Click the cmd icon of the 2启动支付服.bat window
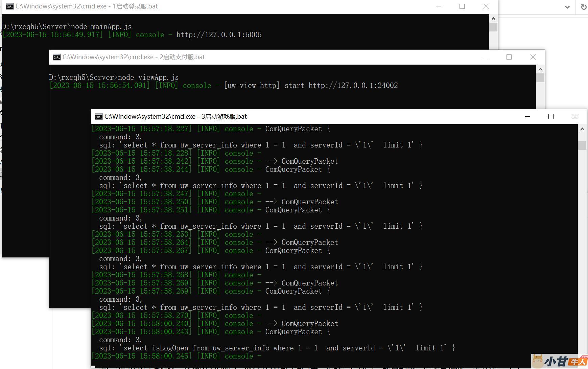The image size is (588, 369). click(56, 57)
